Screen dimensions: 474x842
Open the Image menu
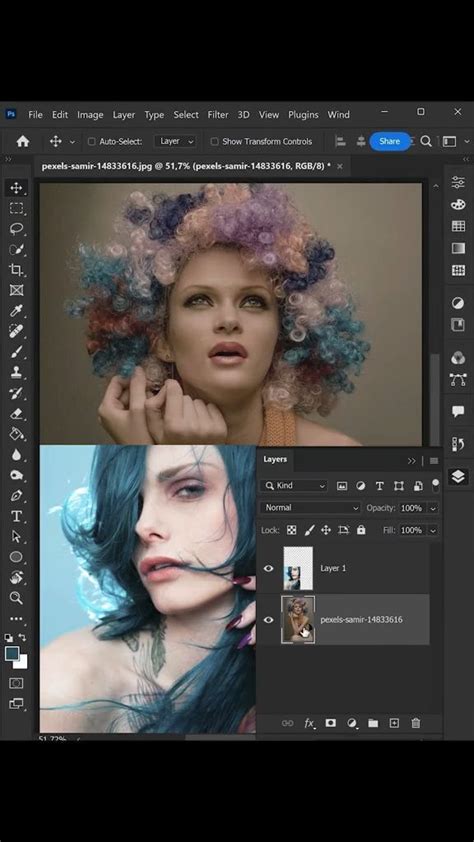pyautogui.click(x=90, y=114)
